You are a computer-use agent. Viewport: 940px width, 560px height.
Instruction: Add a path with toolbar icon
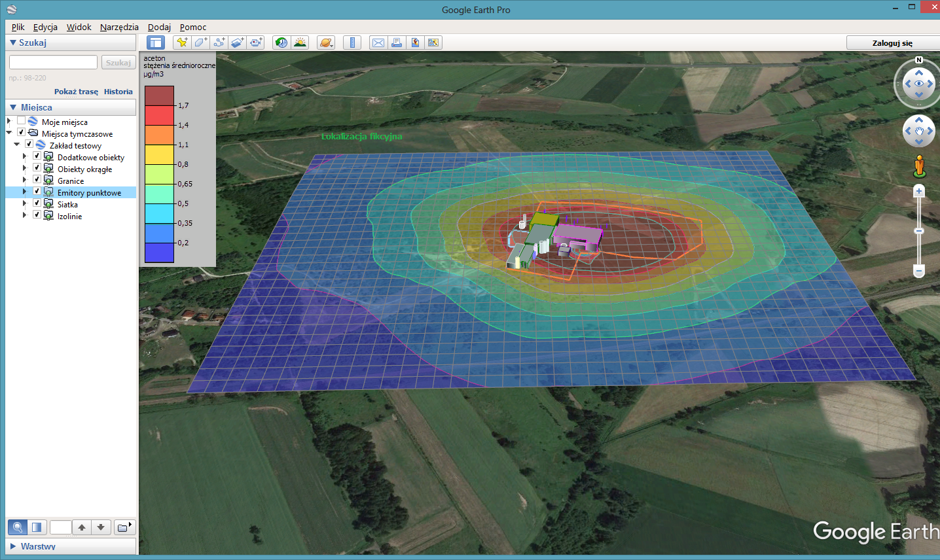[219, 43]
